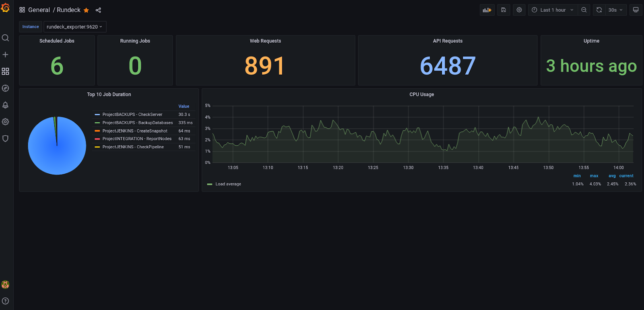Click the Create plus icon in sidebar

[x=5, y=54]
